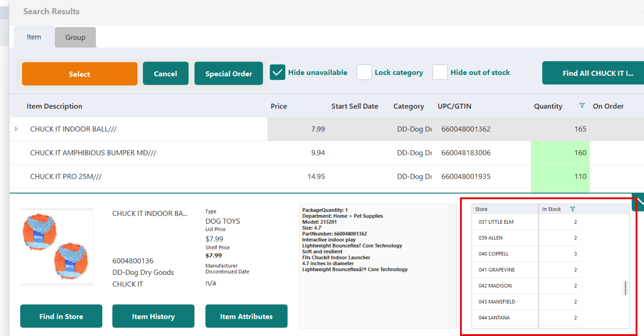This screenshot has height=336, width=644.
Task: Switch to the Group tab
Action: [75, 37]
